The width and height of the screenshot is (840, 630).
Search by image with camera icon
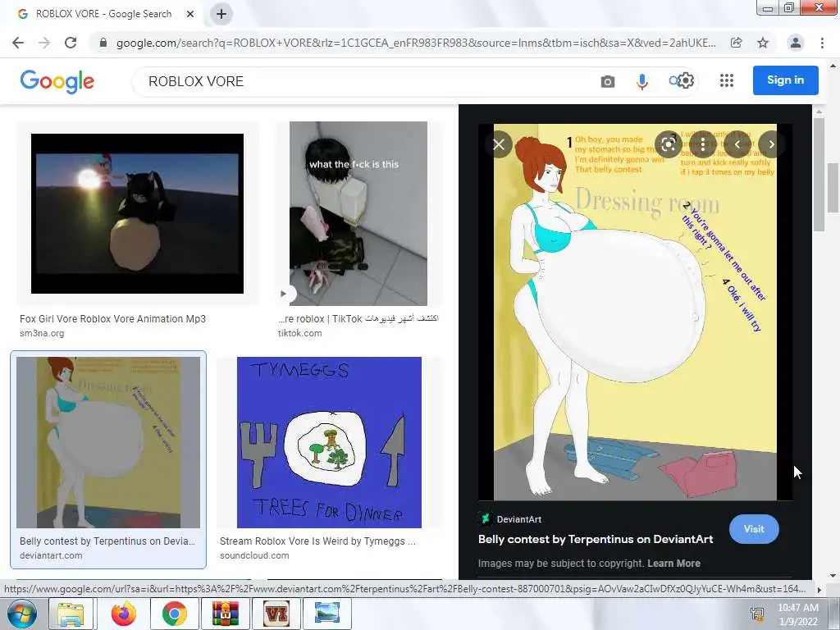pos(608,81)
